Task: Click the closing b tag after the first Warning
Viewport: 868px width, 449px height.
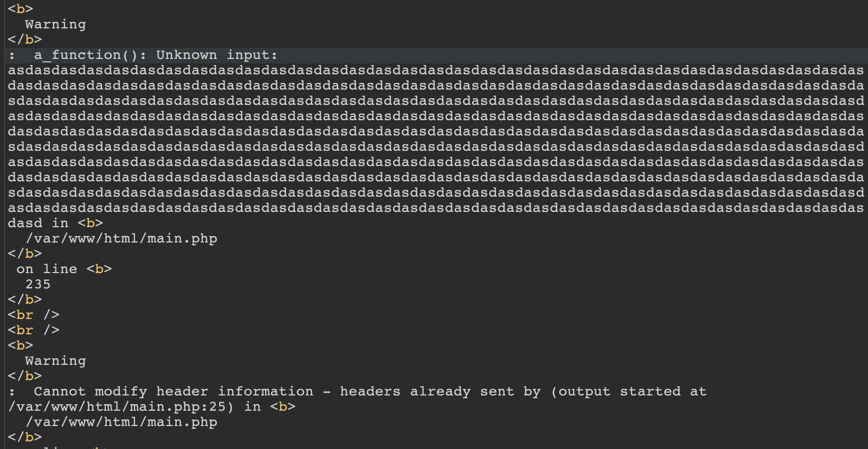Action: pyautogui.click(x=25, y=39)
